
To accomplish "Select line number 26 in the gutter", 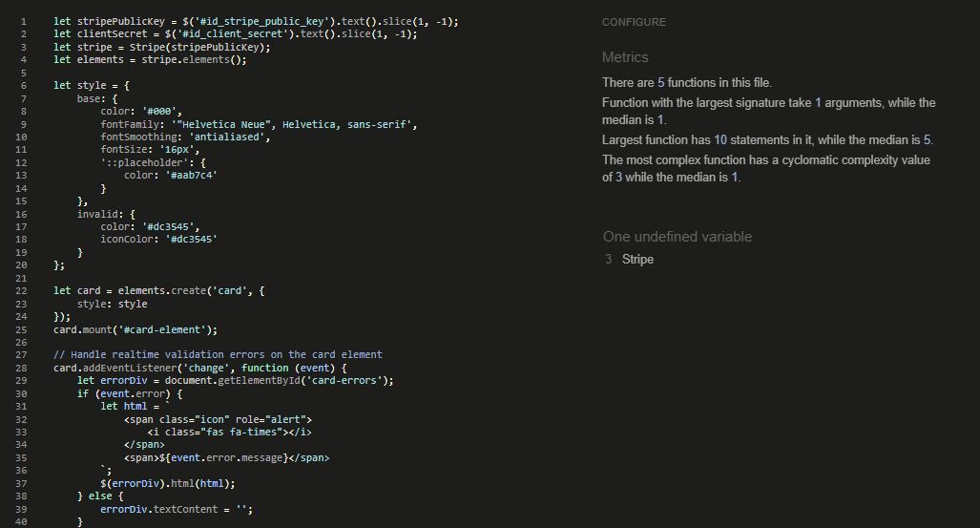I will [21, 342].
